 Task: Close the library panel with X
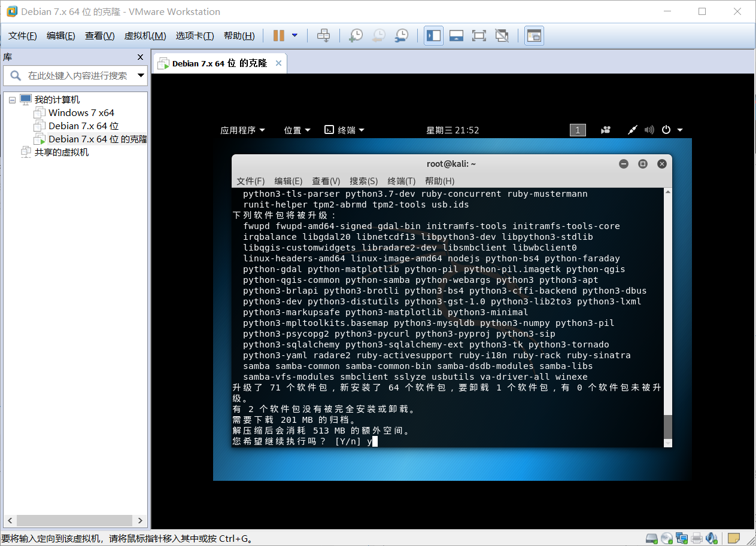coord(141,57)
